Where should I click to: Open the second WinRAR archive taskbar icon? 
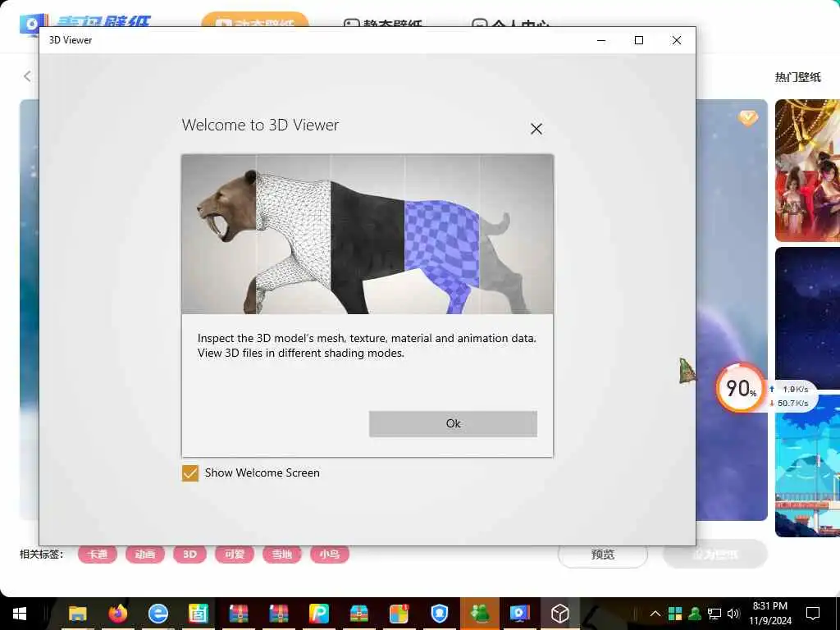(279, 614)
